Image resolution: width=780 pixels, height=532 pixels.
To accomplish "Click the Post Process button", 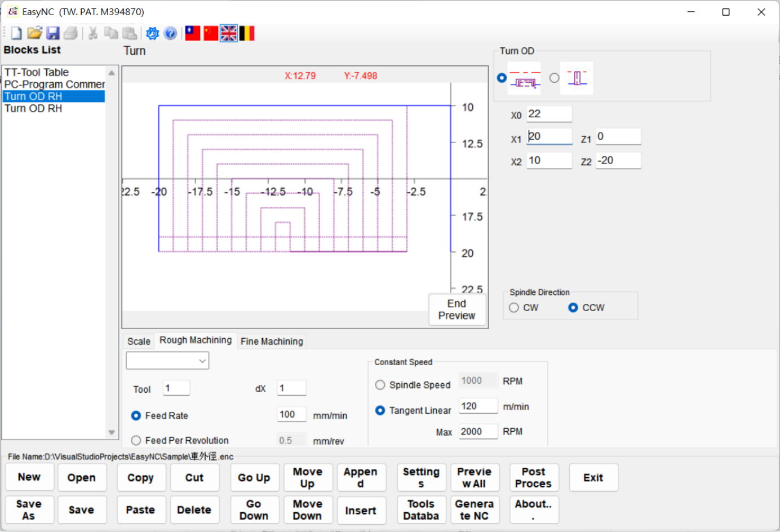I will 534,477.
